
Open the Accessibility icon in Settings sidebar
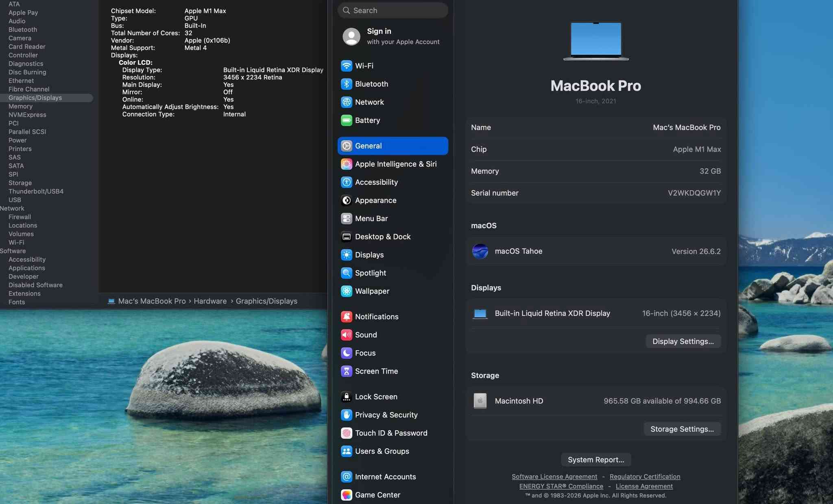(346, 182)
